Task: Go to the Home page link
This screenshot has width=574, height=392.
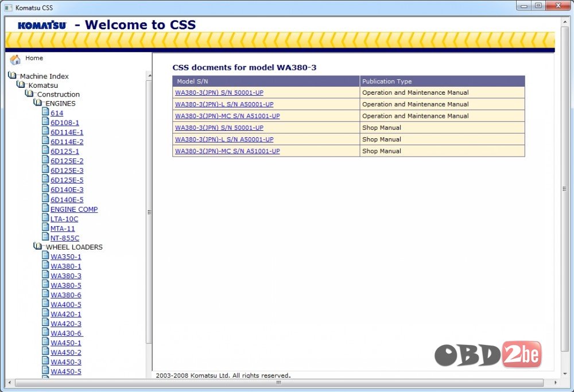Action: [34, 58]
